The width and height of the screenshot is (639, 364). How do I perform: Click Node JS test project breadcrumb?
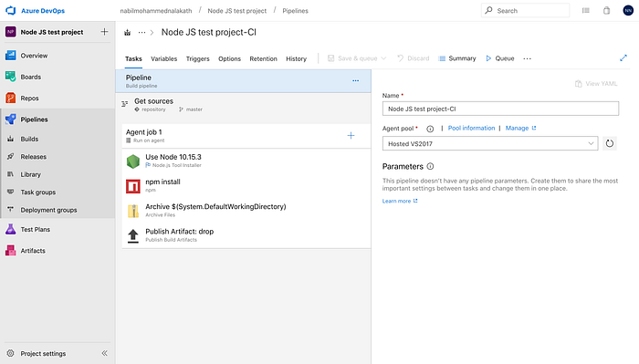[x=236, y=11]
